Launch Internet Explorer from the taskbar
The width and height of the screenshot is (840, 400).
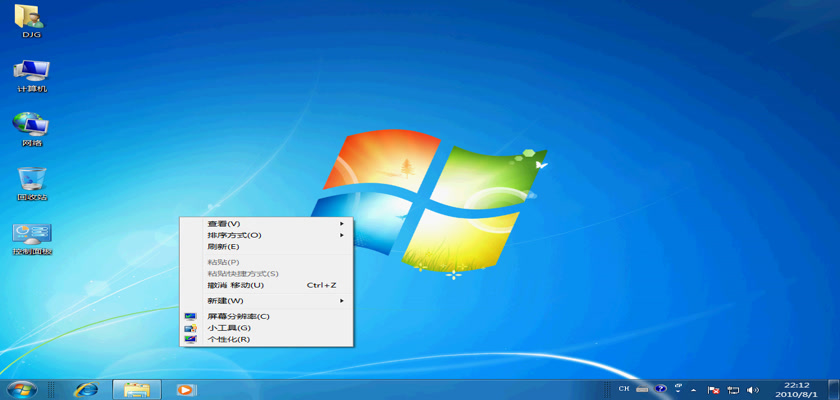(x=87, y=389)
